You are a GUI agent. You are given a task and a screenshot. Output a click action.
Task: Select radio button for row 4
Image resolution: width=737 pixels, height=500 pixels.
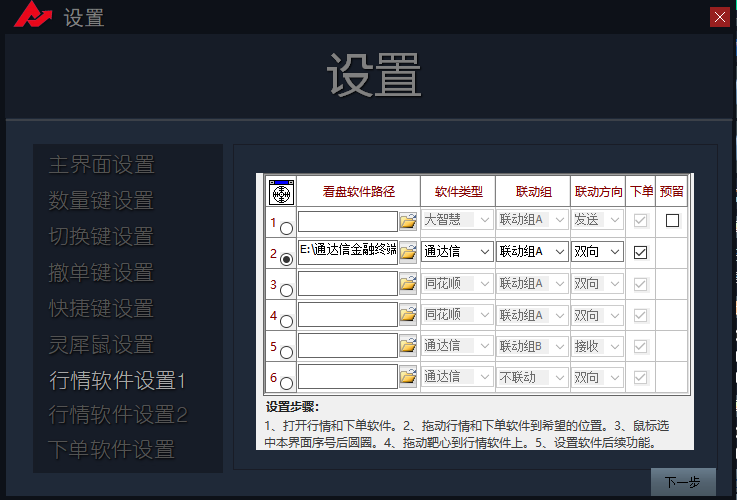tap(286, 321)
